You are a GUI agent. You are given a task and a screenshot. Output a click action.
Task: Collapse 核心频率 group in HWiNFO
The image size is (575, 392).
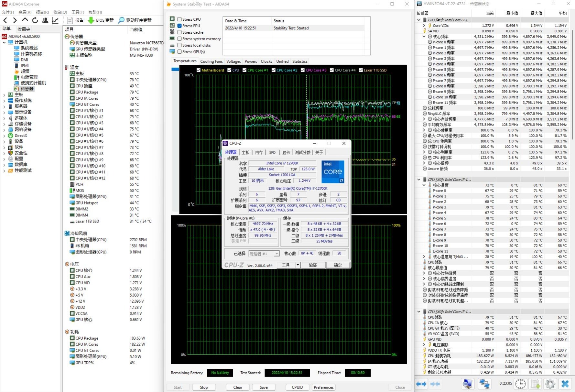point(424,37)
